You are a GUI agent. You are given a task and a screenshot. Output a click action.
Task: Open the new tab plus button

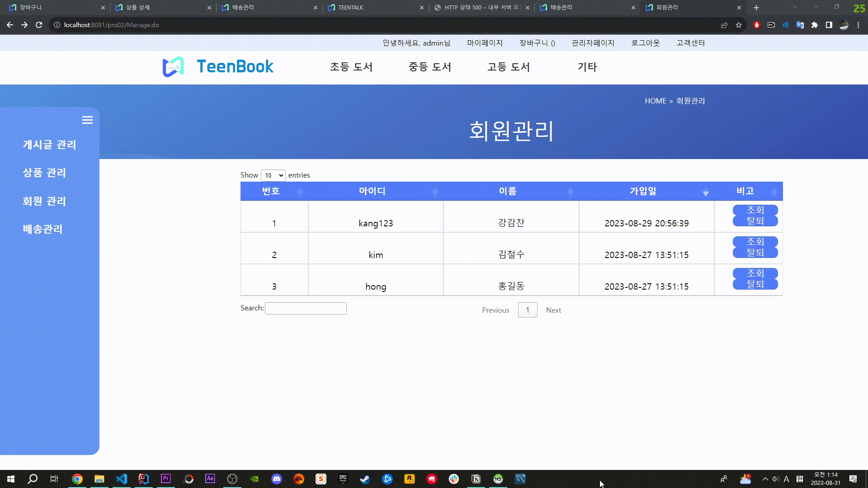[756, 8]
